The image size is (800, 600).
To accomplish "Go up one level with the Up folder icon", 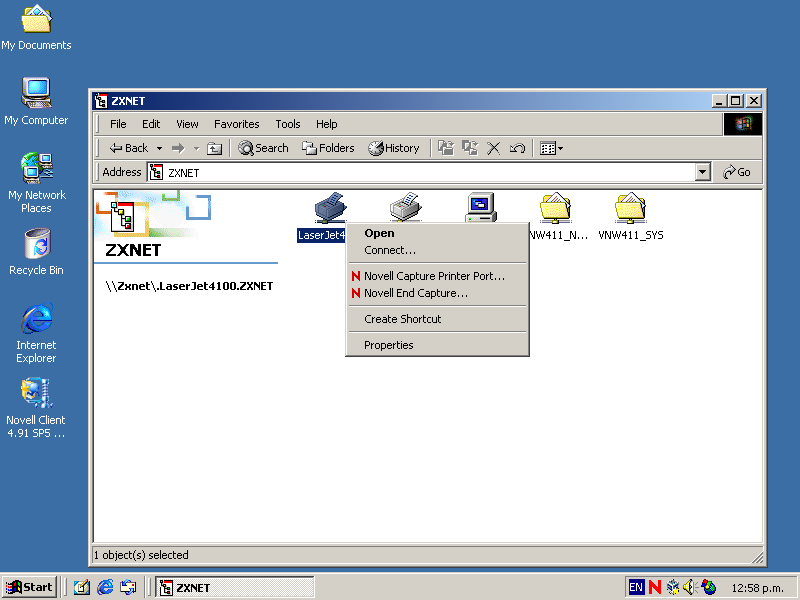I will click(214, 148).
